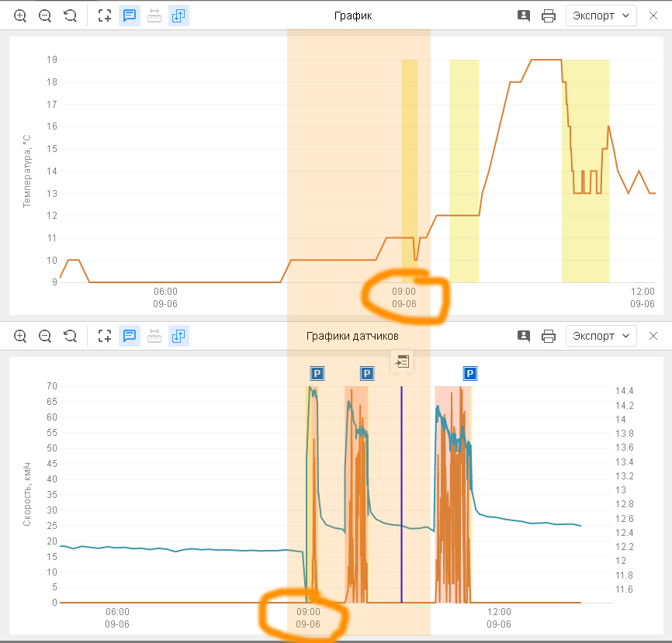Open Экспорт dropdown for the sensors chart
Viewport: 672px width, 643px height.
(x=601, y=336)
